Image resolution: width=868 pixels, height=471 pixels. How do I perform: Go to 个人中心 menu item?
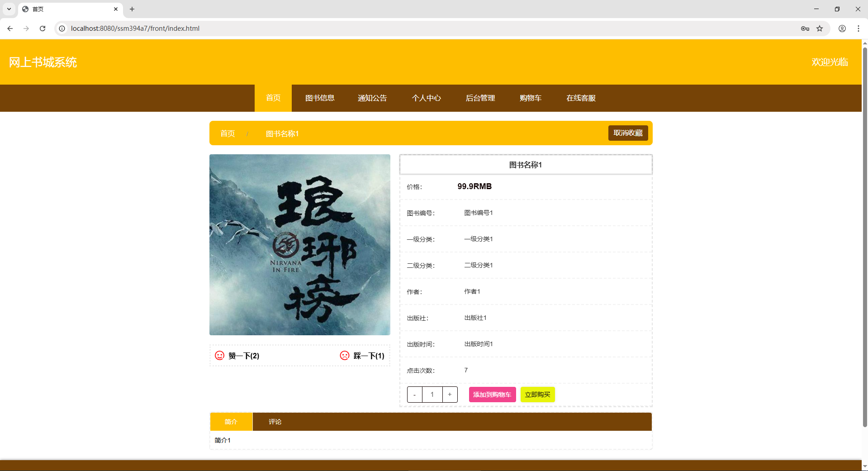pos(426,98)
